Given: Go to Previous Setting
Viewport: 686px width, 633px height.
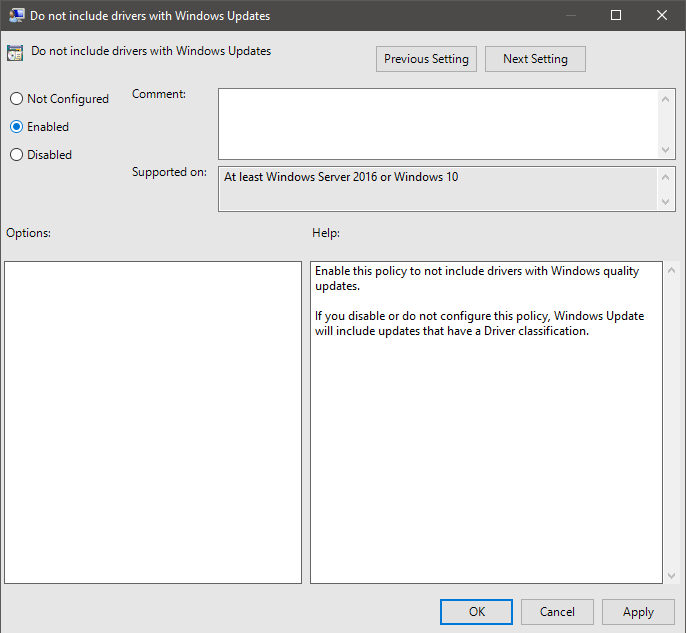Looking at the screenshot, I should 426,59.
